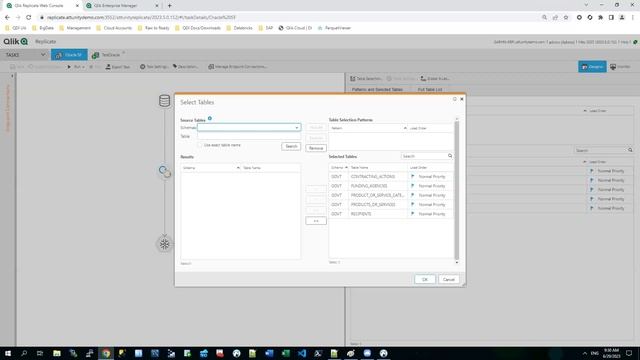
Task: Reload the browser page
Action: point(29,18)
